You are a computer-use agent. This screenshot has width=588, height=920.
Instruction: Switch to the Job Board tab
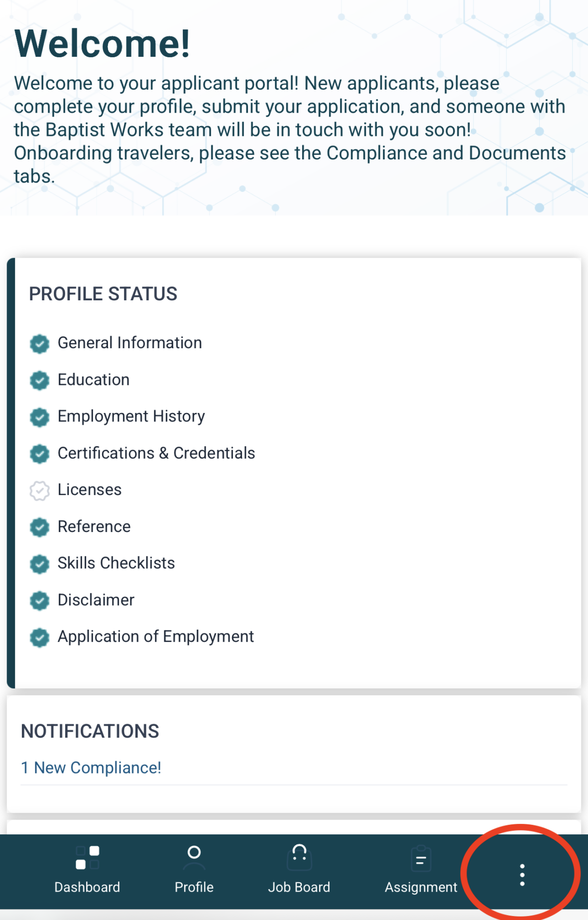[x=299, y=887]
